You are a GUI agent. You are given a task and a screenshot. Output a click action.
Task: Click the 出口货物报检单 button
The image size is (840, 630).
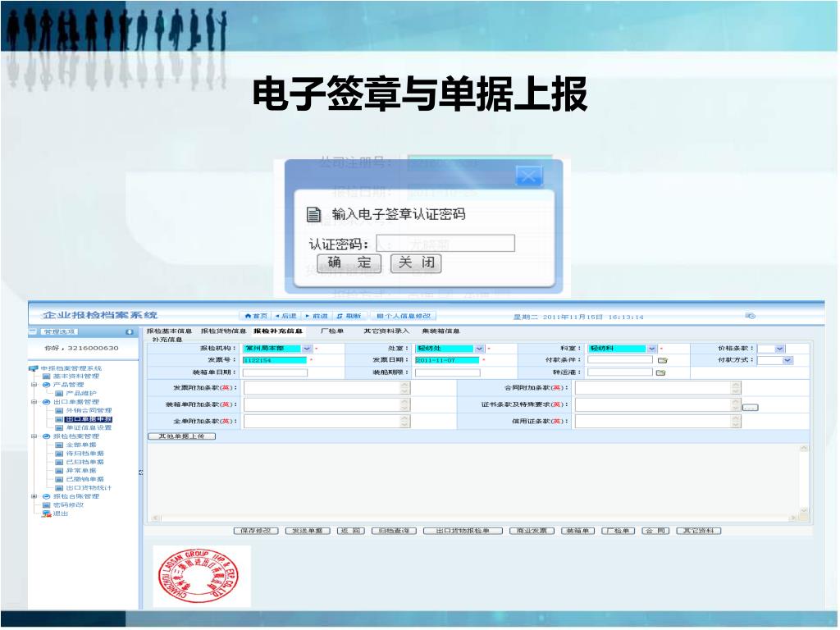[463, 531]
